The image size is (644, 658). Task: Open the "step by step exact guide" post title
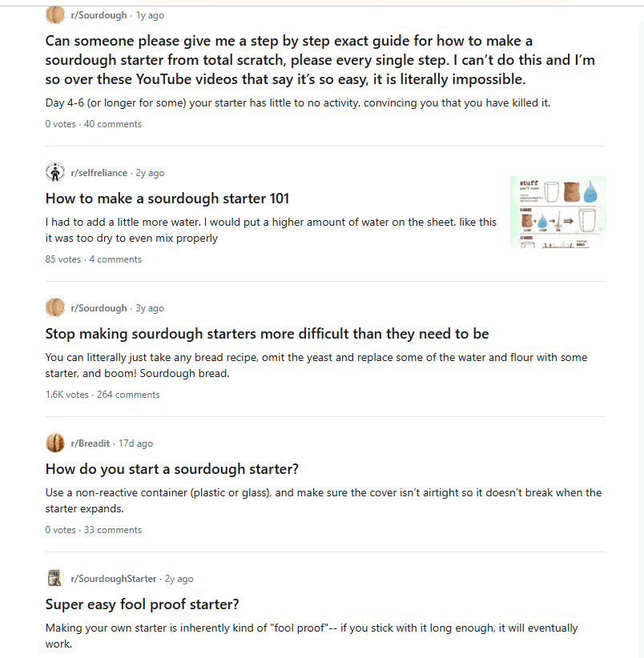coord(320,60)
